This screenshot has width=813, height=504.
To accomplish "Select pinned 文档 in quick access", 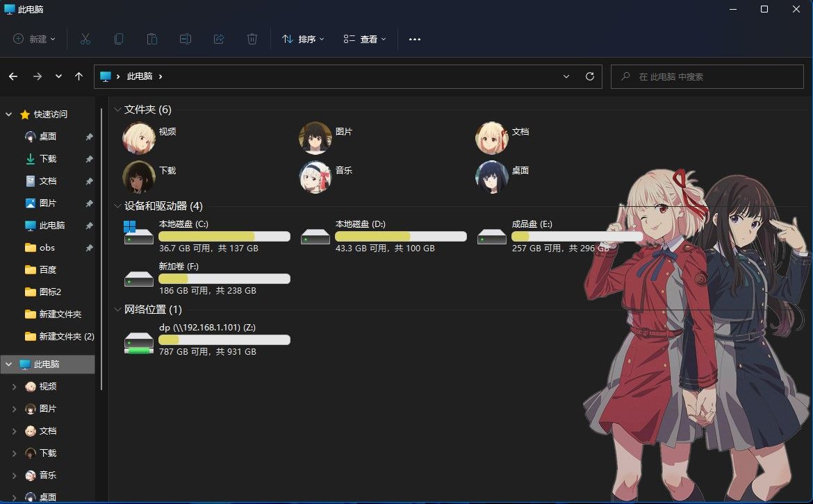I will [48, 180].
